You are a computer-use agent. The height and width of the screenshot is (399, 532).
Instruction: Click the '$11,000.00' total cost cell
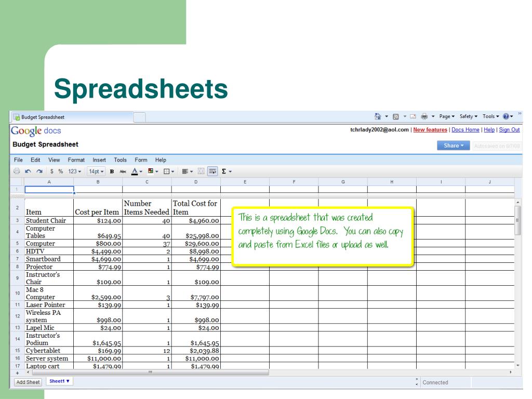coord(196,358)
